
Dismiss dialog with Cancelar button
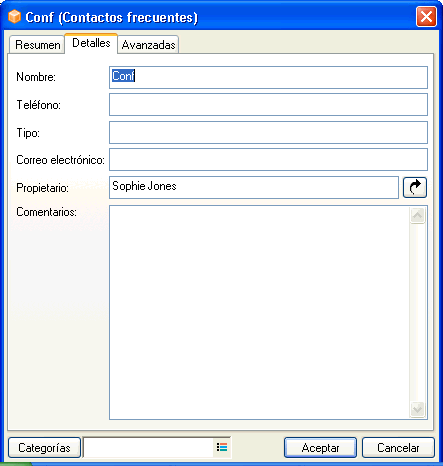click(398, 448)
